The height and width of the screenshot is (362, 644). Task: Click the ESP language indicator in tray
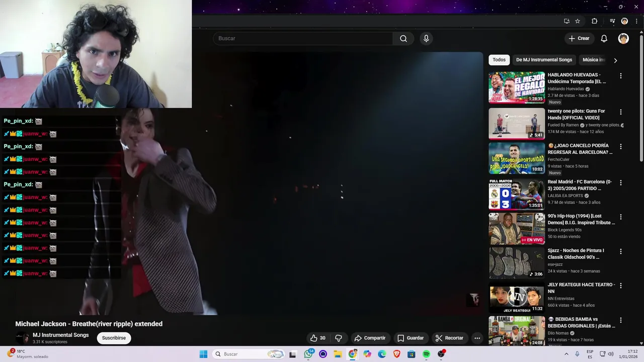590,354
